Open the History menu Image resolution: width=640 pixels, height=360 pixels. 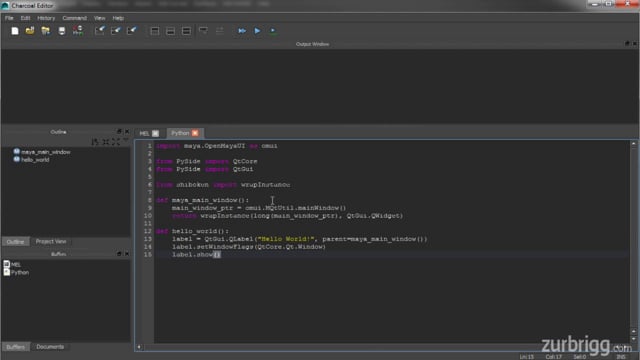46,18
